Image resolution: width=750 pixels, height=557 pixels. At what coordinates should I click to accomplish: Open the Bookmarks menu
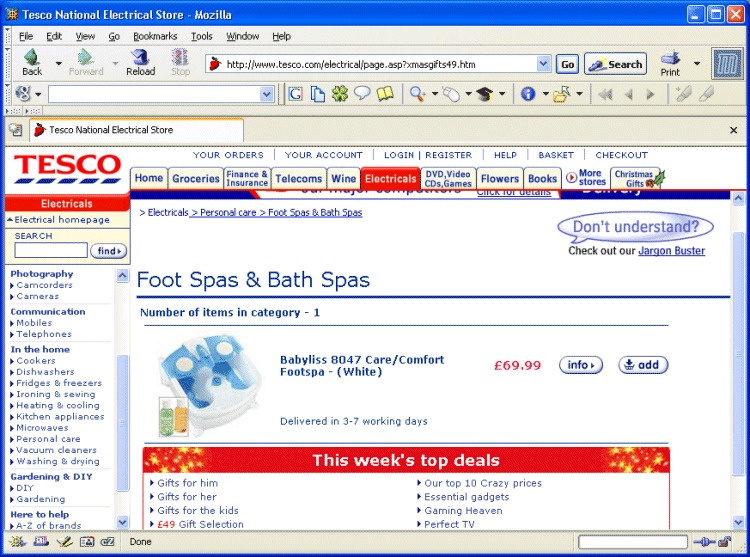[x=155, y=36]
